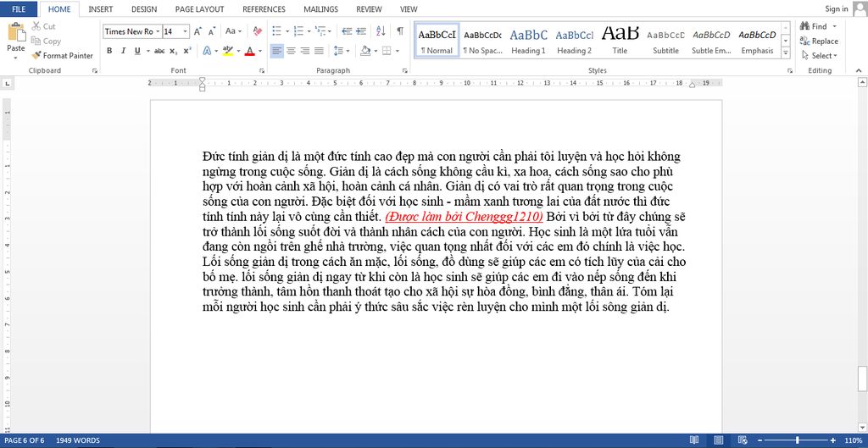The image size is (868, 448).
Task: Center align the paragraph
Action: pos(291,51)
